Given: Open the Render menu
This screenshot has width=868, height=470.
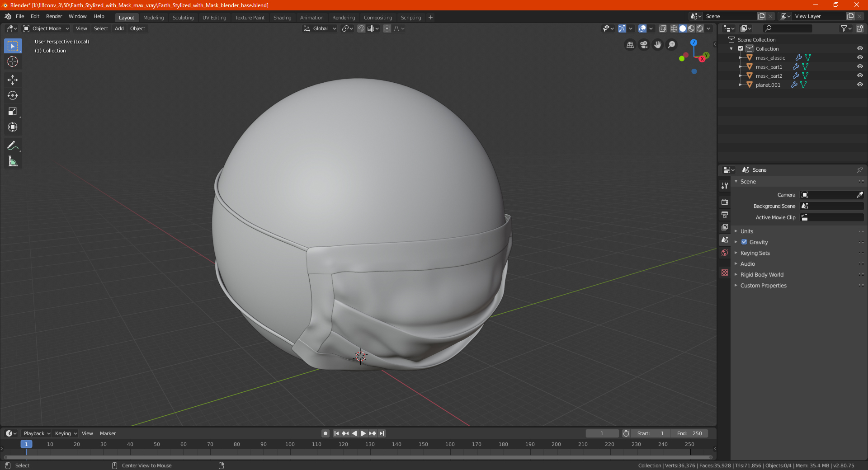Looking at the screenshot, I should 54,16.
